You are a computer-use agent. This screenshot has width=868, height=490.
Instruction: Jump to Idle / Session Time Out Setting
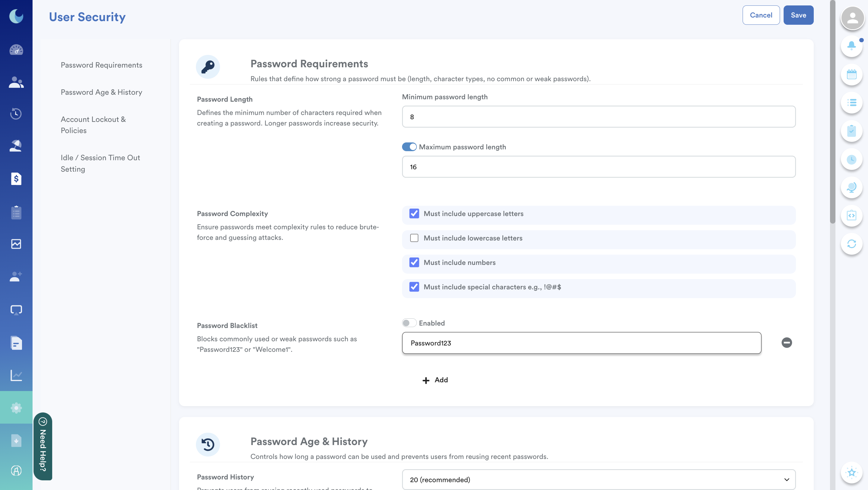pyautogui.click(x=100, y=163)
